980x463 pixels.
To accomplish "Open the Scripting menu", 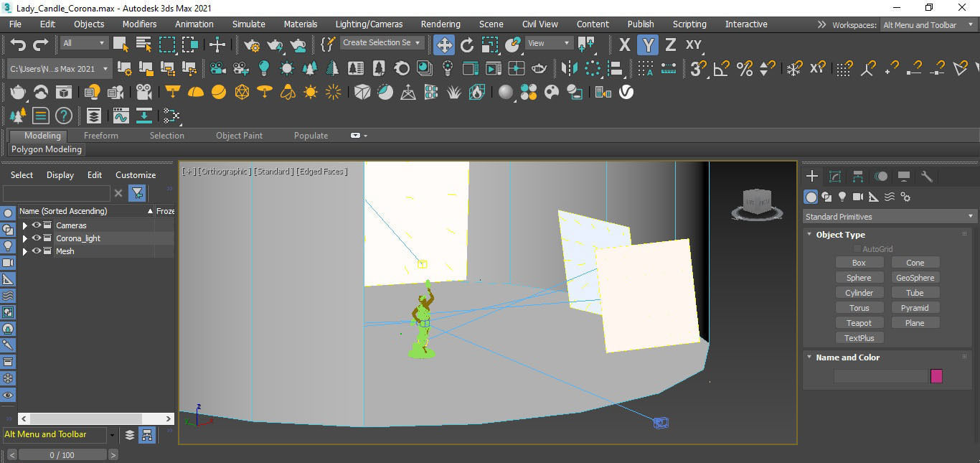I will (x=689, y=24).
